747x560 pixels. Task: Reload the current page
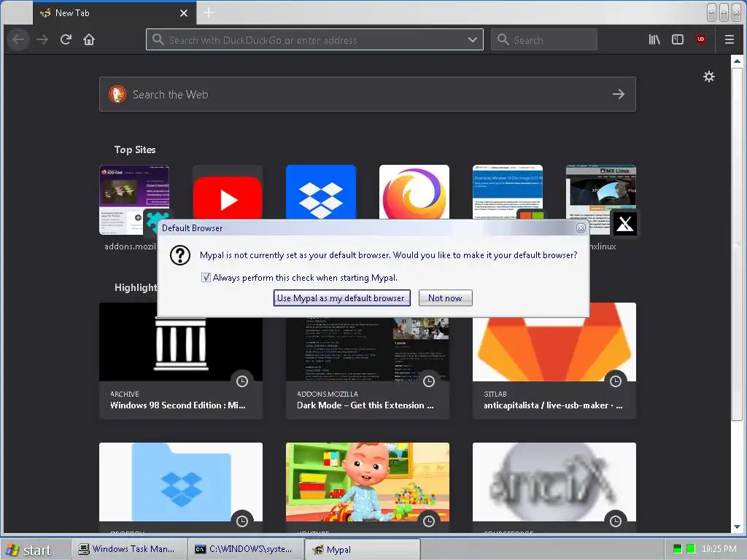click(66, 39)
